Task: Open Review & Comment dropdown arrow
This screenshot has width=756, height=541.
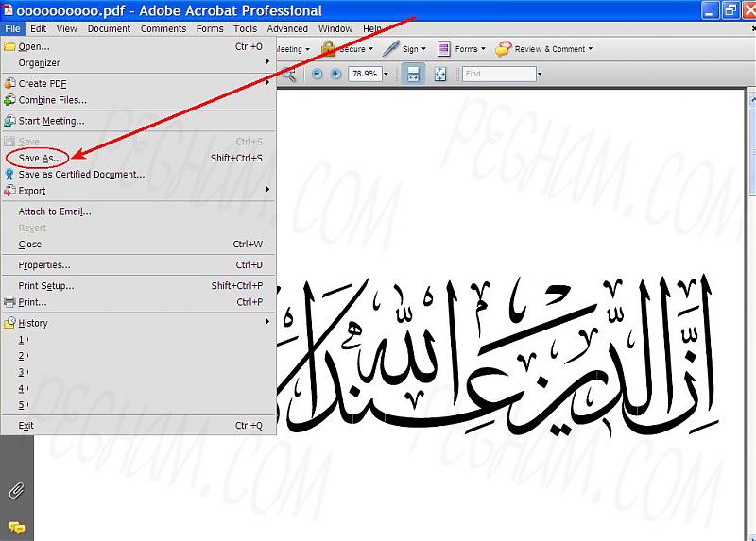Action: (590, 49)
